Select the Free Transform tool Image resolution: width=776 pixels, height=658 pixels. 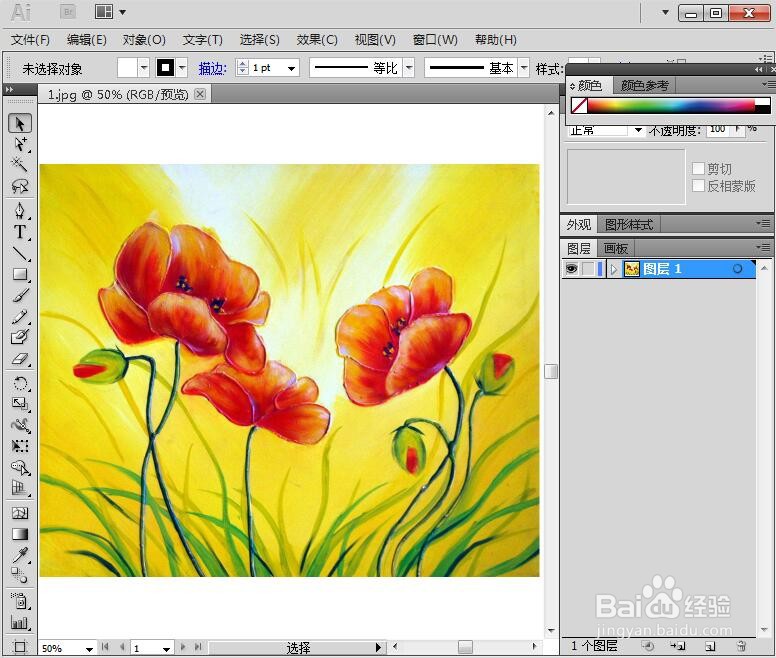[20, 446]
